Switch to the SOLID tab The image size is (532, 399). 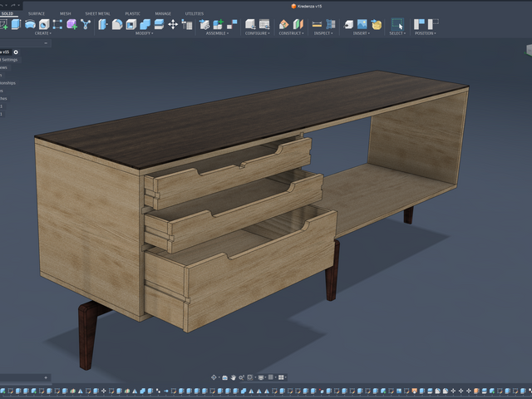pyautogui.click(x=7, y=13)
